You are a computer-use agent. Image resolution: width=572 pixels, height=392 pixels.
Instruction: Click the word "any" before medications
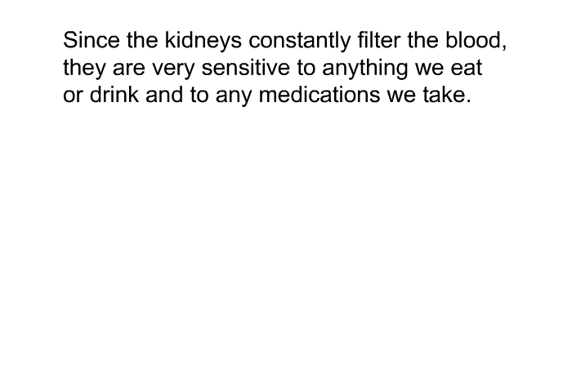(234, 97)
